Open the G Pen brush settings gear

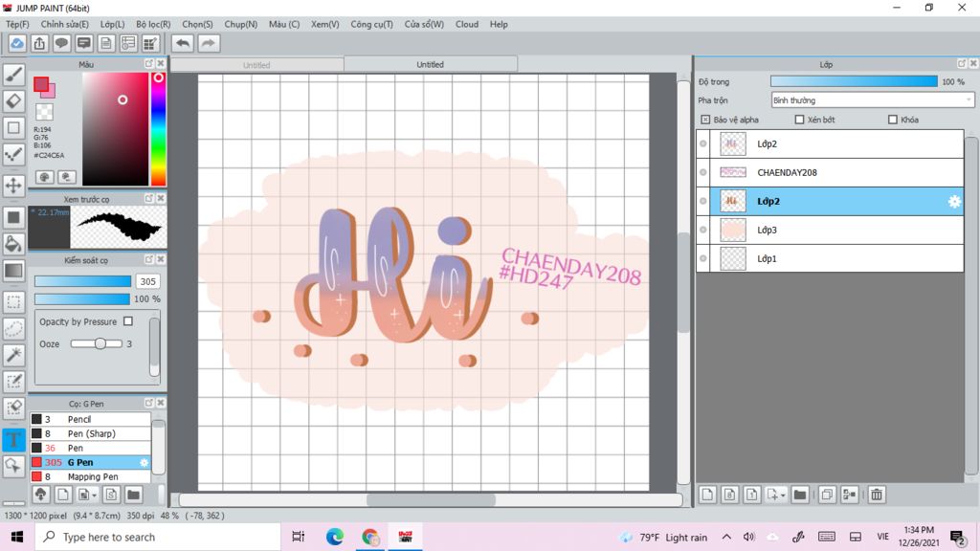click(144, 462)
